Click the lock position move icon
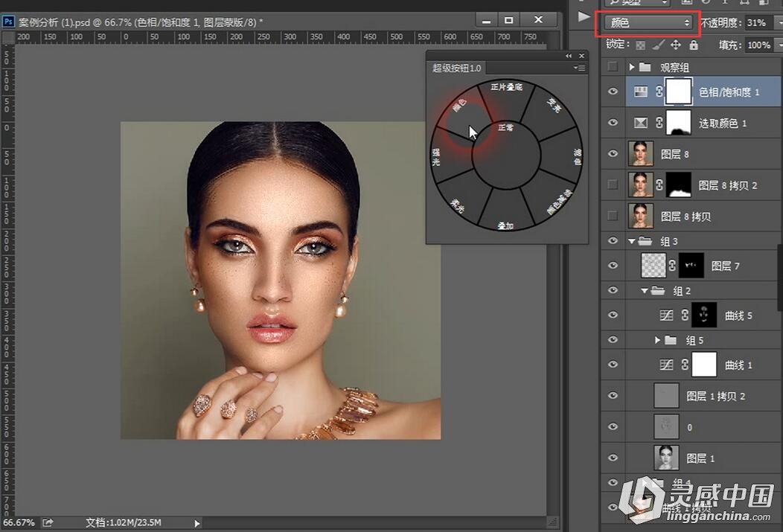The width and height of the screenshot is (783, 532). click(676, 45)
